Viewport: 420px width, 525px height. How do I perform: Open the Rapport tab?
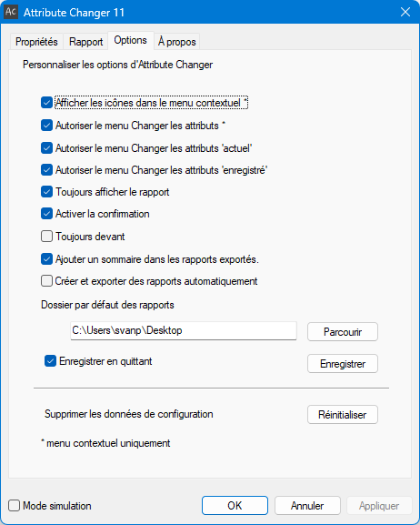click(x=85, y=42)
